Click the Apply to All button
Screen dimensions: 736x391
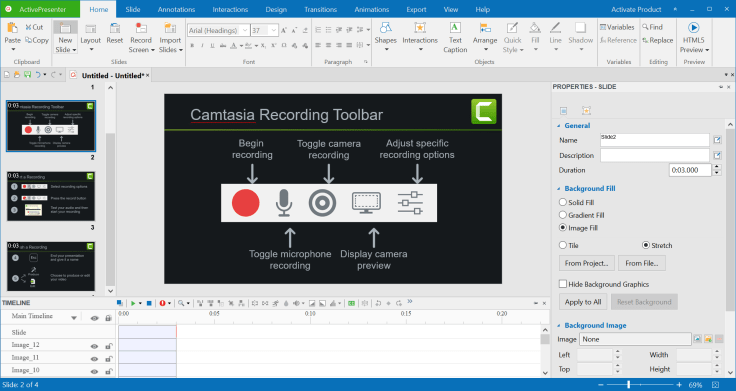coord(583,302)
